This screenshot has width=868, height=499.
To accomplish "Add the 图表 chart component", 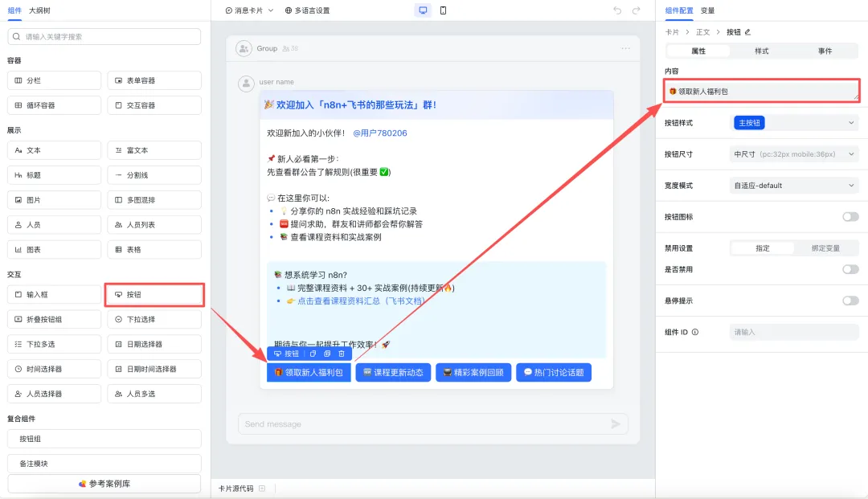I will [x=55, y=249].
